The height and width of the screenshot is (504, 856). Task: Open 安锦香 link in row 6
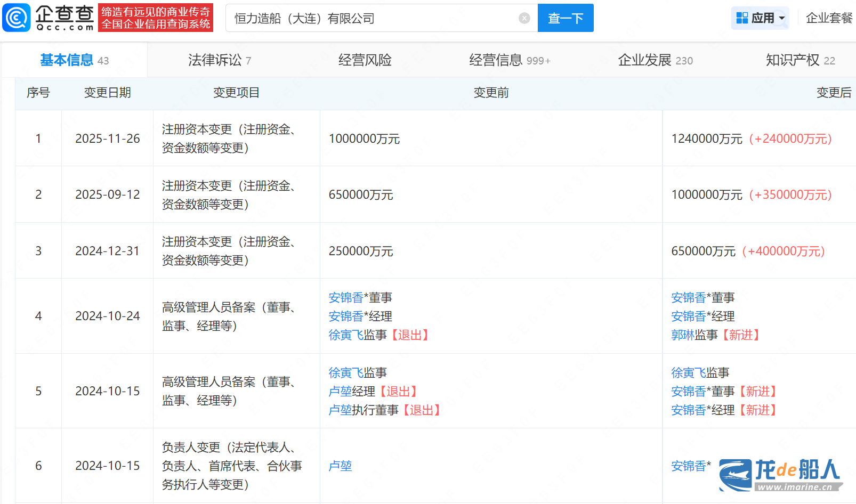(688, 466)
